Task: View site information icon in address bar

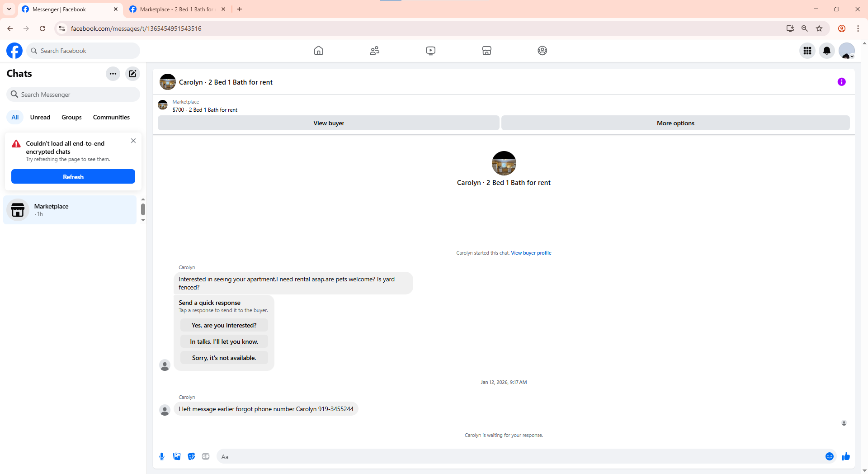Action: tap(62, 28)
